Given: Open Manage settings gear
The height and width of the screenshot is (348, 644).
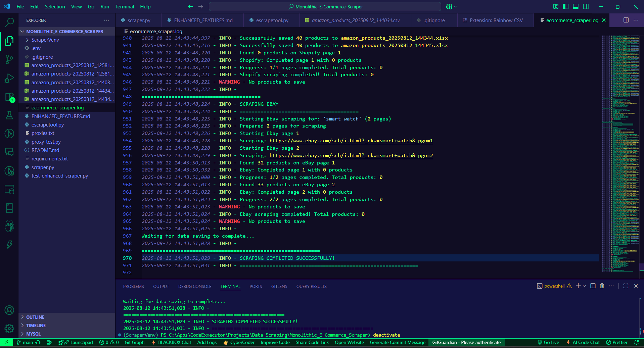Looking at the screenshot, I should point(9,328).
